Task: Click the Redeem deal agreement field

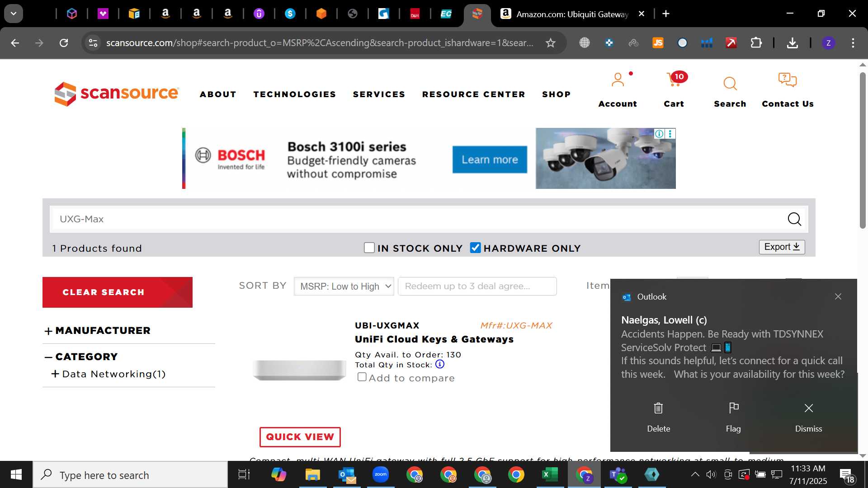Action: pos(477,286)
